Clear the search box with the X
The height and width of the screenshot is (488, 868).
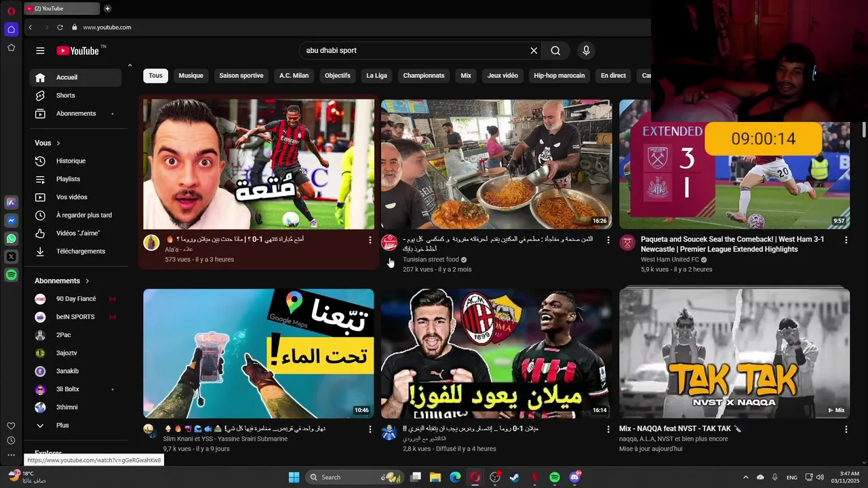(x=534, y=51)
